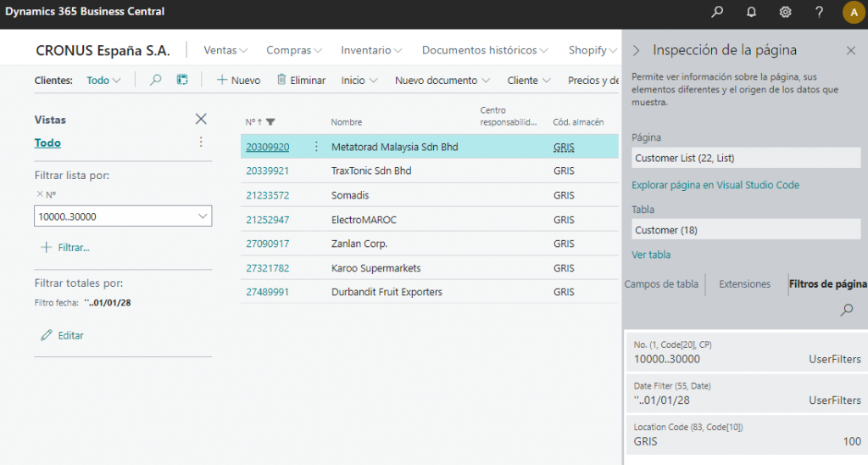This screenshot has height=465, width=868.
Task: Open the notifications bell
Action: click(751, 12)
